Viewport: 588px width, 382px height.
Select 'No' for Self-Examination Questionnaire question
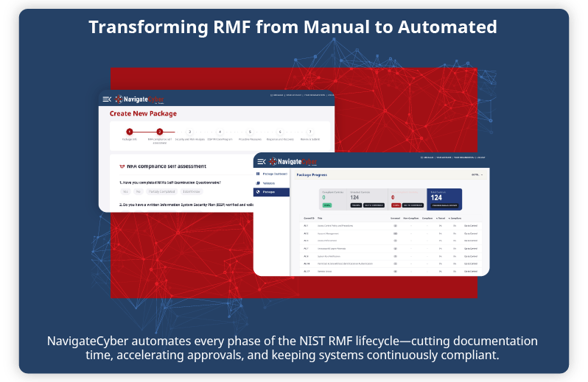tap(138, 191)
